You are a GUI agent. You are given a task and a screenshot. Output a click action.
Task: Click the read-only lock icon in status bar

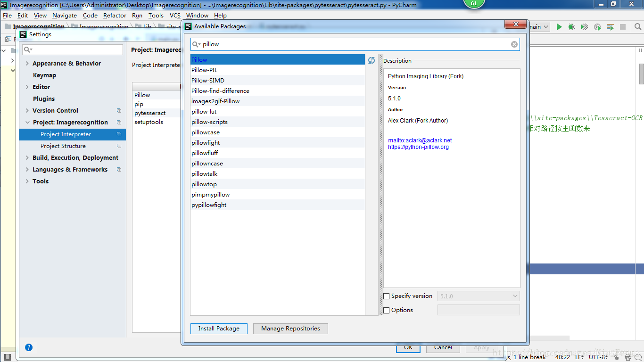point(617,358)
